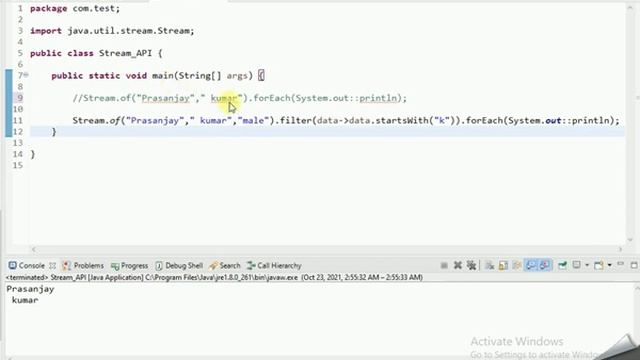The image size is (640, 360).
Task: Switch to the Console tab
Action: click(27, 266)
